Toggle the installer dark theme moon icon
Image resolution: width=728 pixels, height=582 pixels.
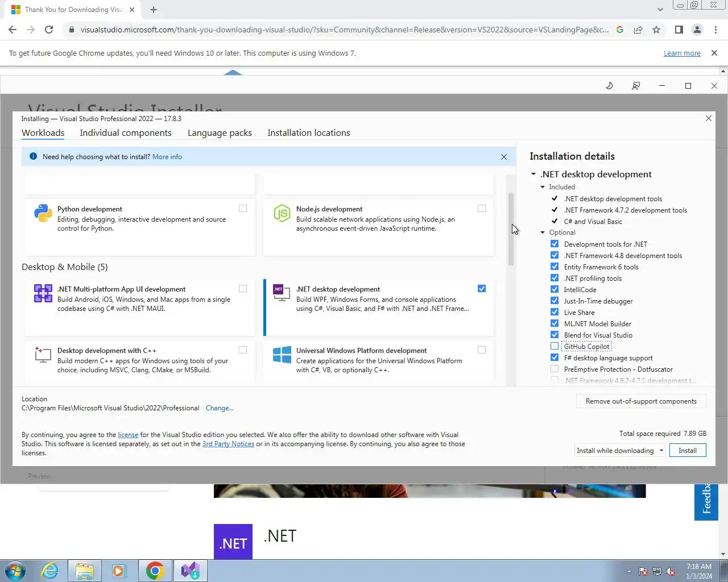tap(609, 86)
